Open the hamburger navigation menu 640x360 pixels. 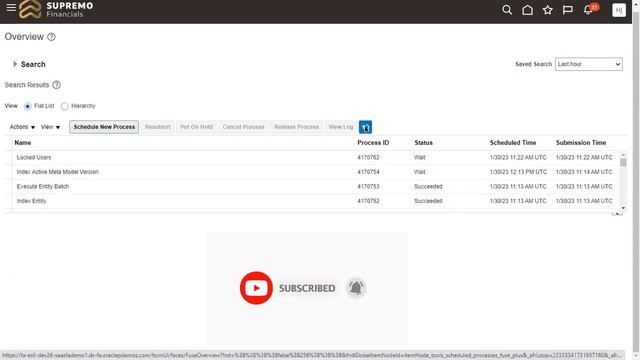click(x=11, y=7)
